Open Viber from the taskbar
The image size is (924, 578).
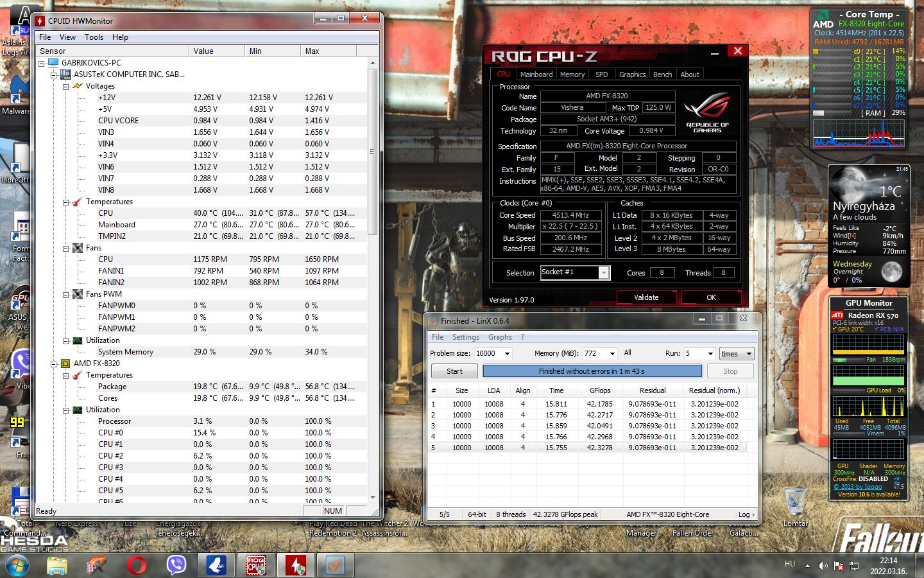click(176, 565)
